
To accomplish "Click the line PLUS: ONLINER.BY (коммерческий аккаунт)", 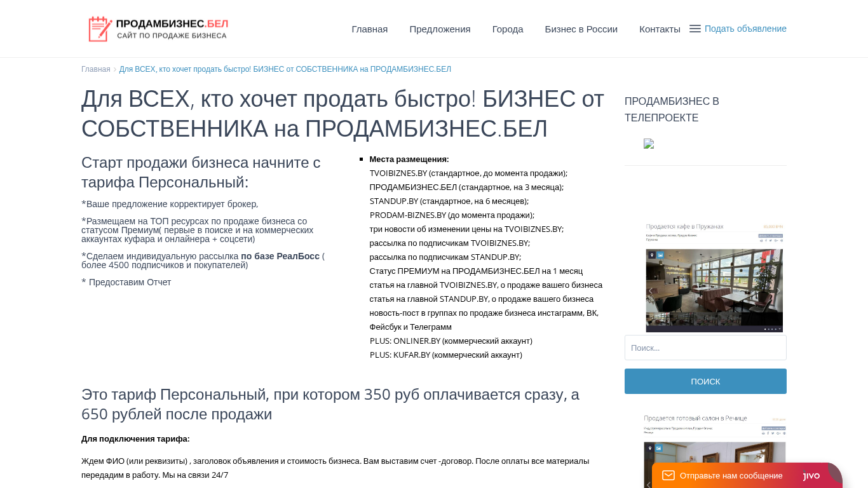I will click(451, 341).
